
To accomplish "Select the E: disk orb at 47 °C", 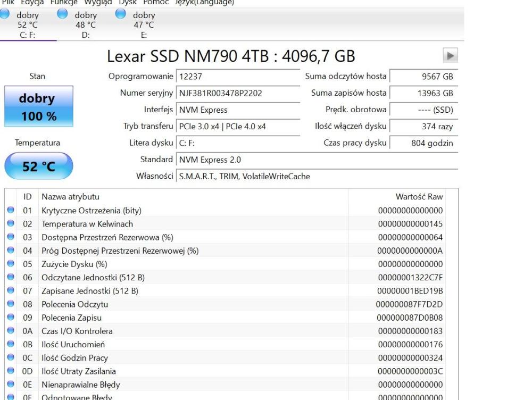I will pyautogui.click(x=121, y=14).
